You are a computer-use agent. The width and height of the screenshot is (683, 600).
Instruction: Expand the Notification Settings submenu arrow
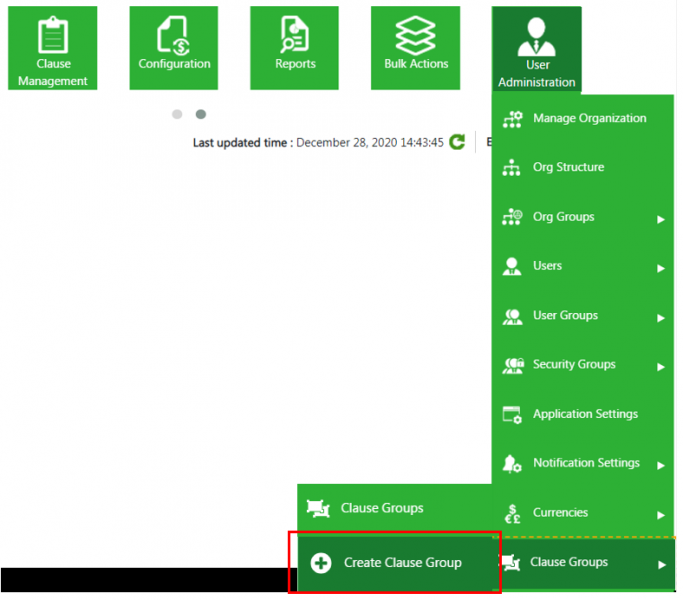[x=660, y=465]
